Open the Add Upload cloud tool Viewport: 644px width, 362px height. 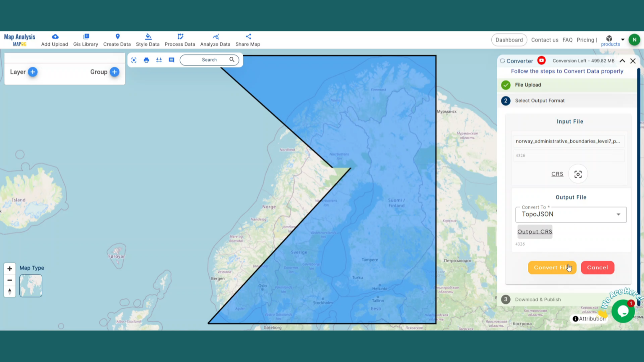pyautogui.click(x=54, y=39)
